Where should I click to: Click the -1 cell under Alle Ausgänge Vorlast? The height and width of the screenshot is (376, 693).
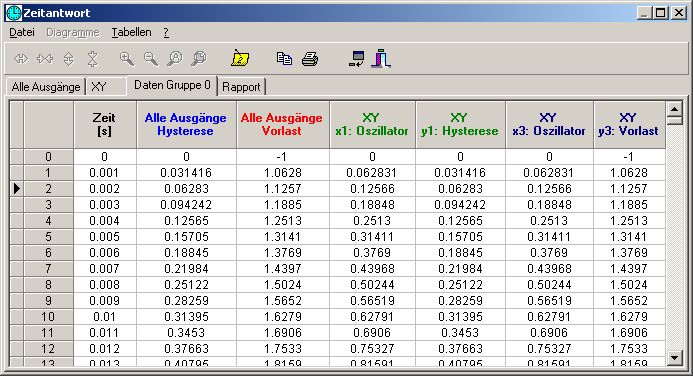coord(282,157)
